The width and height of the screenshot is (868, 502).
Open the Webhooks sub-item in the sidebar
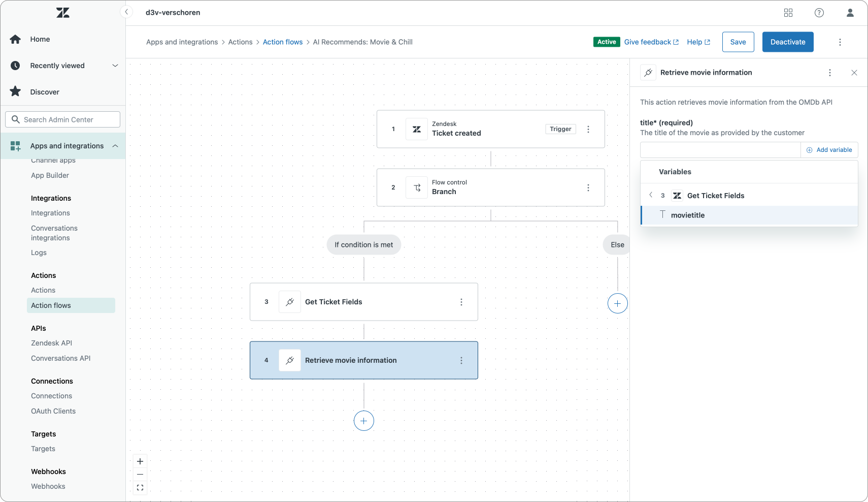[48, 486]
